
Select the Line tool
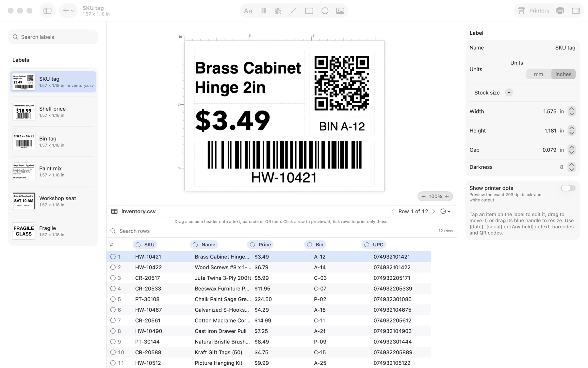pyautogui.click(x=293, y=11)
